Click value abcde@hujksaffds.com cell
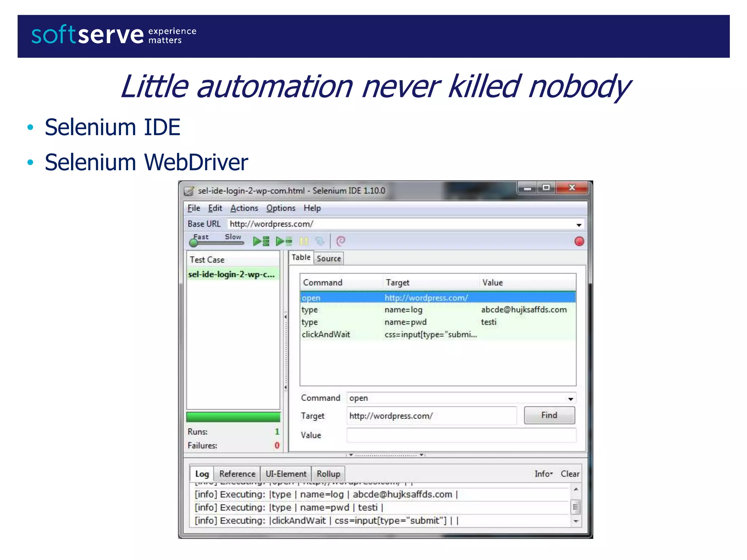Image resolution: width=747 pixels, height=560 pixels. 524,310
